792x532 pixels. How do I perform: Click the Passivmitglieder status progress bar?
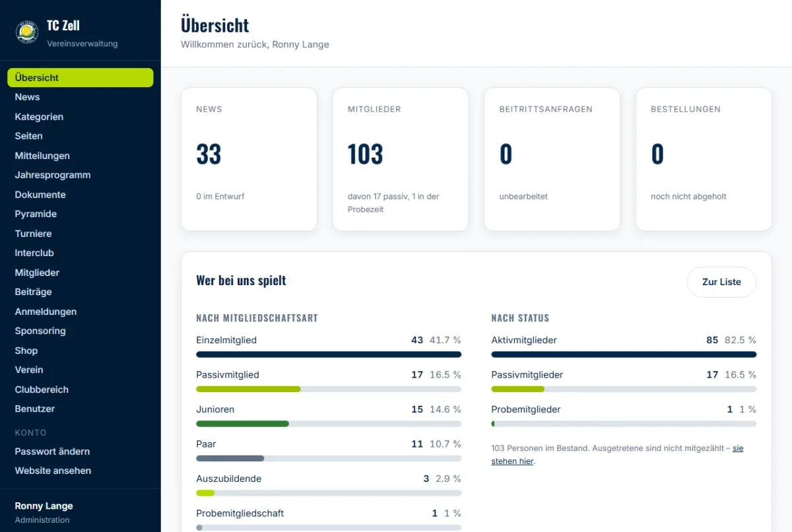point(624,389)
